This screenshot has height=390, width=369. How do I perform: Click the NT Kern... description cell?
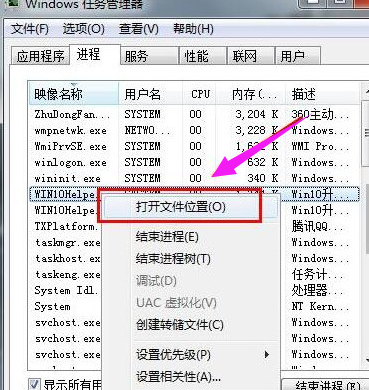click(x=320, y=307)
